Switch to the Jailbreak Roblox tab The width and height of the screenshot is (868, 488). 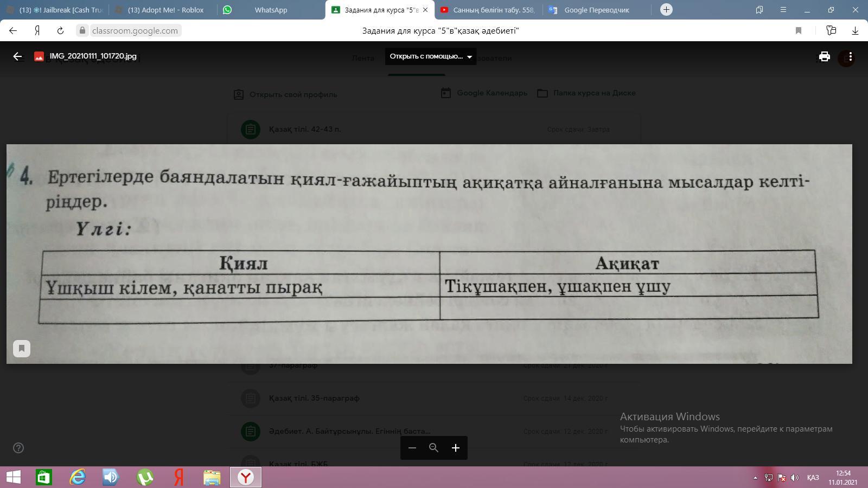click(54, 10)
